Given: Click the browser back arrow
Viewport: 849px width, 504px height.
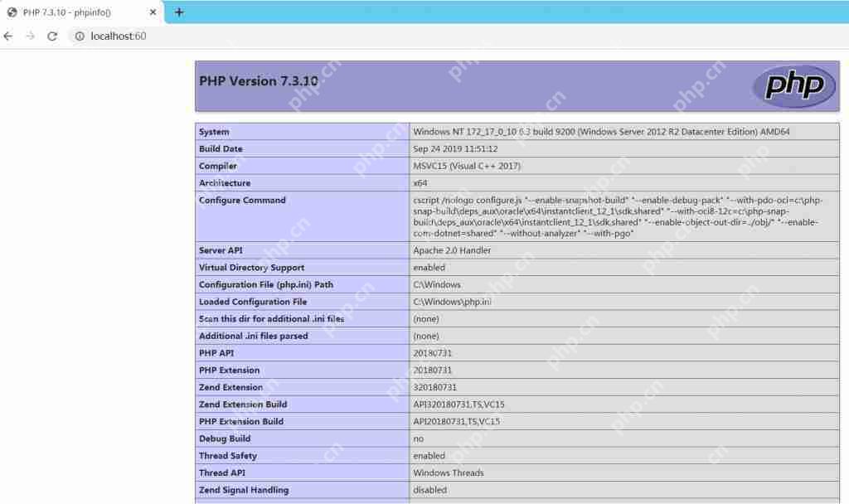Looking at the screenshot, I should click(8, 36).
